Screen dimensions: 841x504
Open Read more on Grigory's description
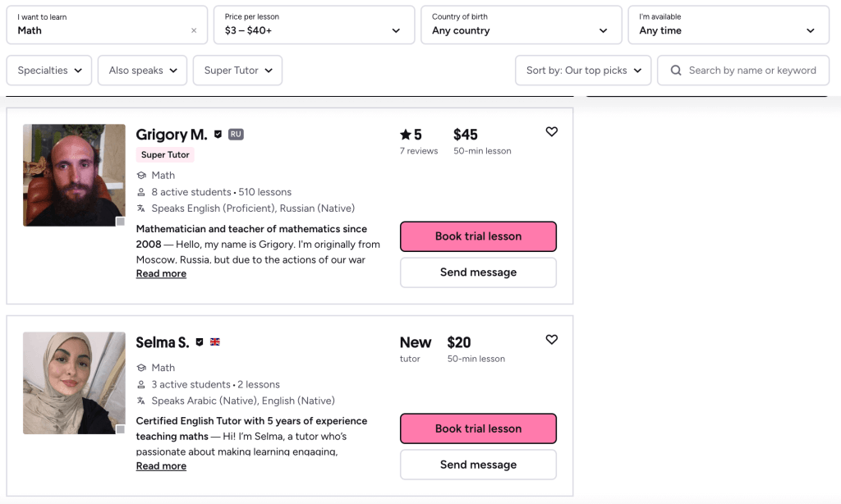(x=161, y=273)
